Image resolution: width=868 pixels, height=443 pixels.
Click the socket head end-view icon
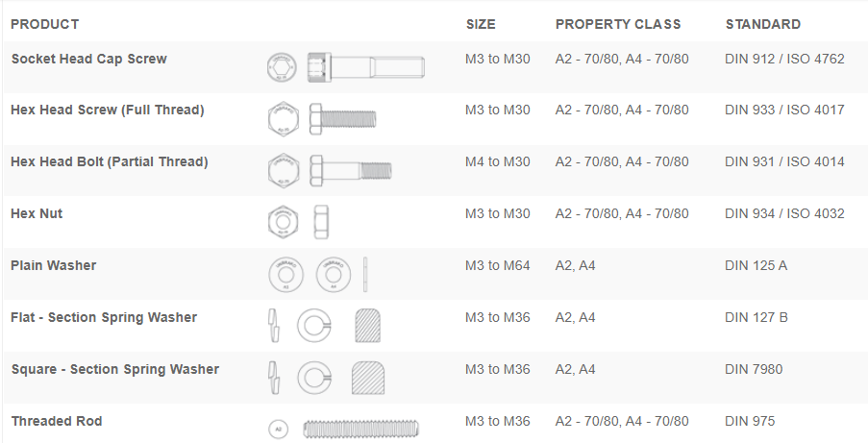point(280,67)
